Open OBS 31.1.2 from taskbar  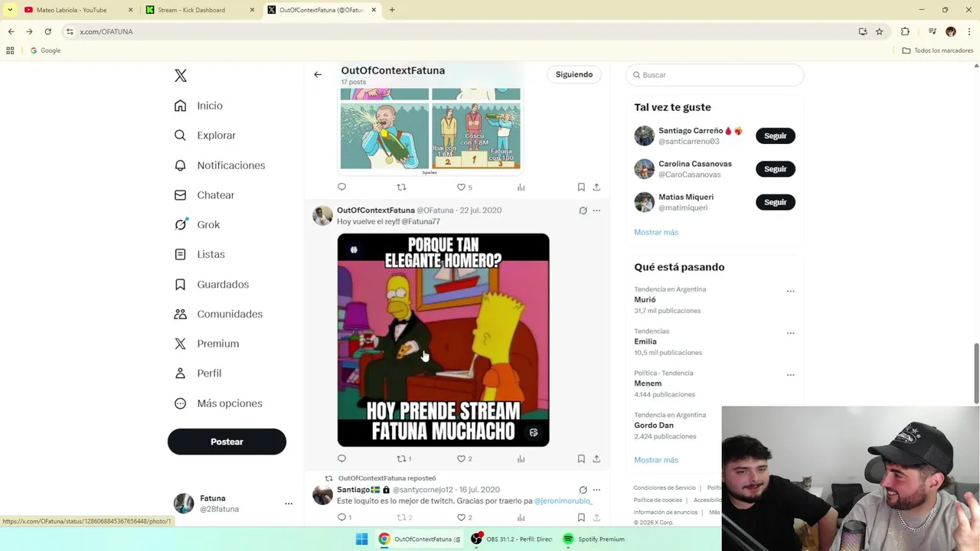pos(511,539)
